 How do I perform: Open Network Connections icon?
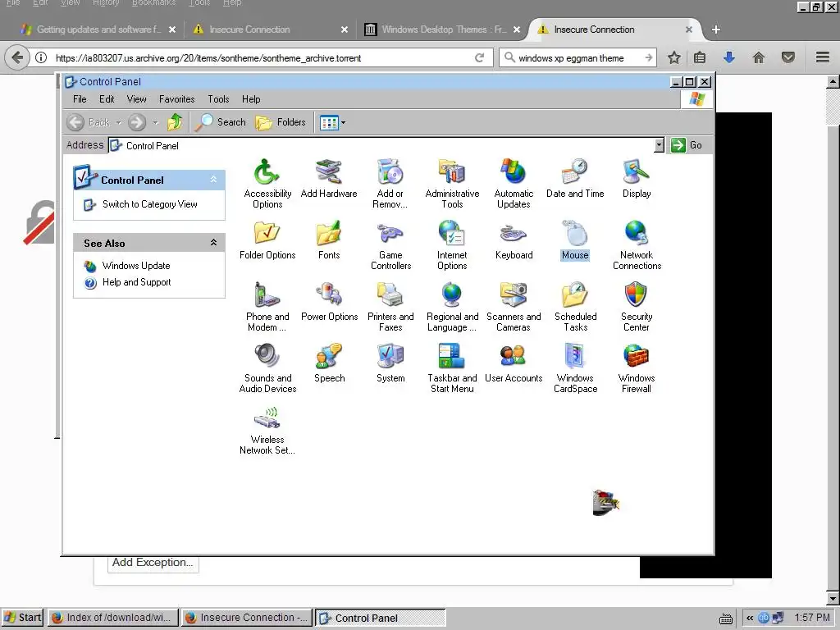(637, 244)
